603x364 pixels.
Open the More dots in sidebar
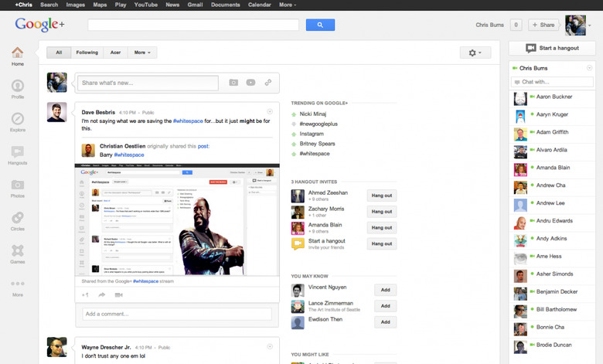coord(17,284)
